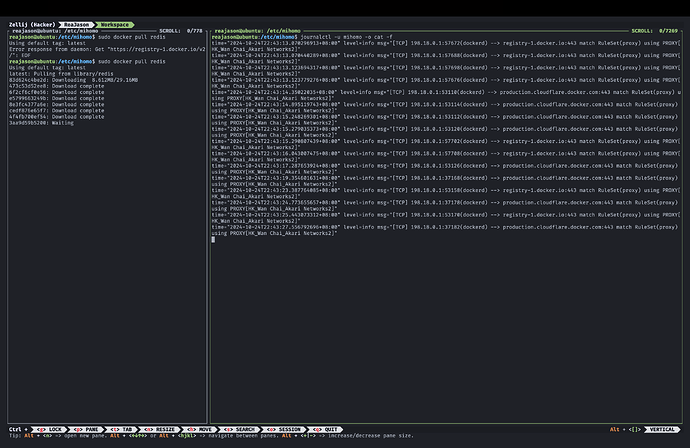Click 'latest: Pulling from library/redis' line
The width and height of the screenshot is (690, 448).
61,74
